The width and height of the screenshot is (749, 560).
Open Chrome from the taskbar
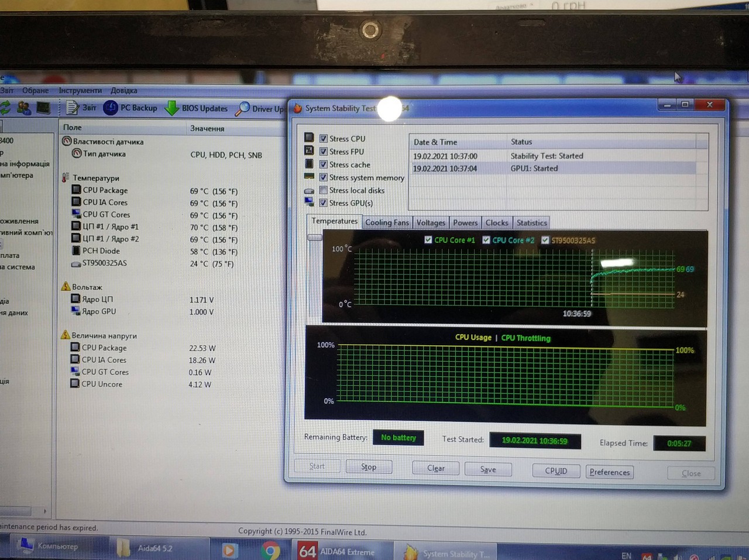click(270, 551)
